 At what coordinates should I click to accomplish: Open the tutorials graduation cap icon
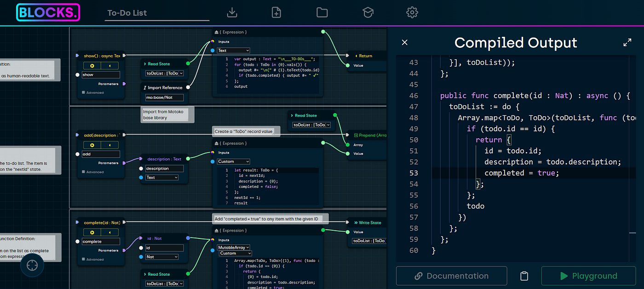pos(368,12)
